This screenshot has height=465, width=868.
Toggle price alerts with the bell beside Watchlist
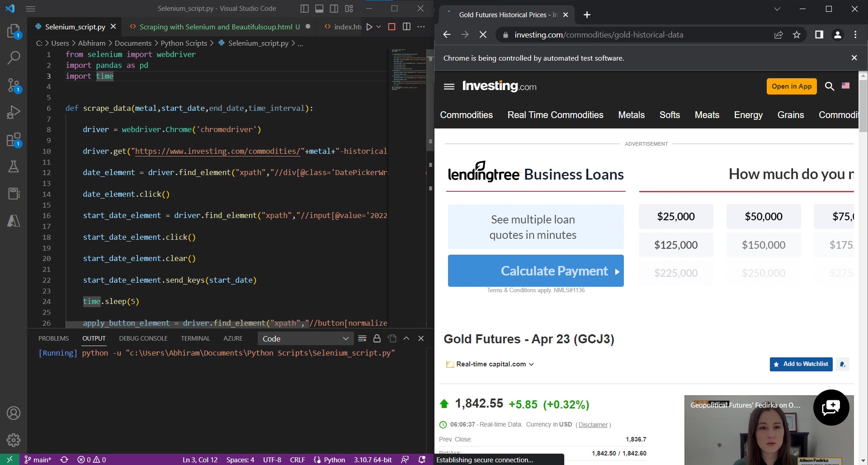[x=842, y=364]
